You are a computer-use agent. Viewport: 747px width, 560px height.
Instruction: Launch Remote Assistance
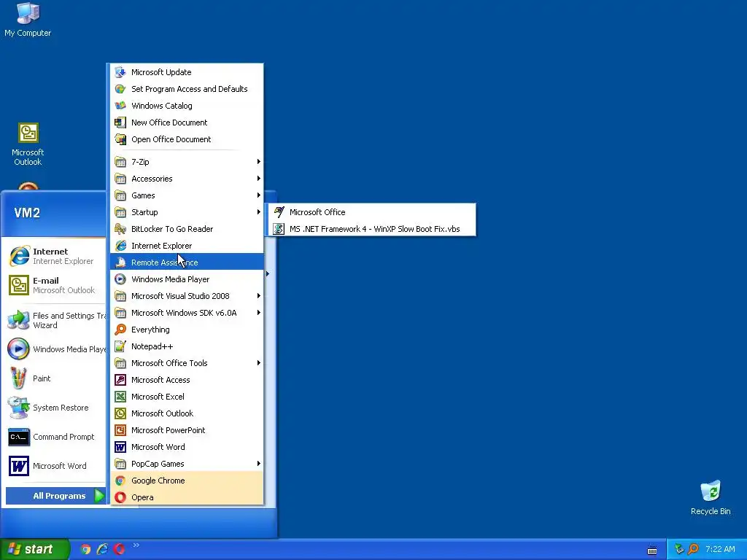pyautogui.click(x=187, y=262)
